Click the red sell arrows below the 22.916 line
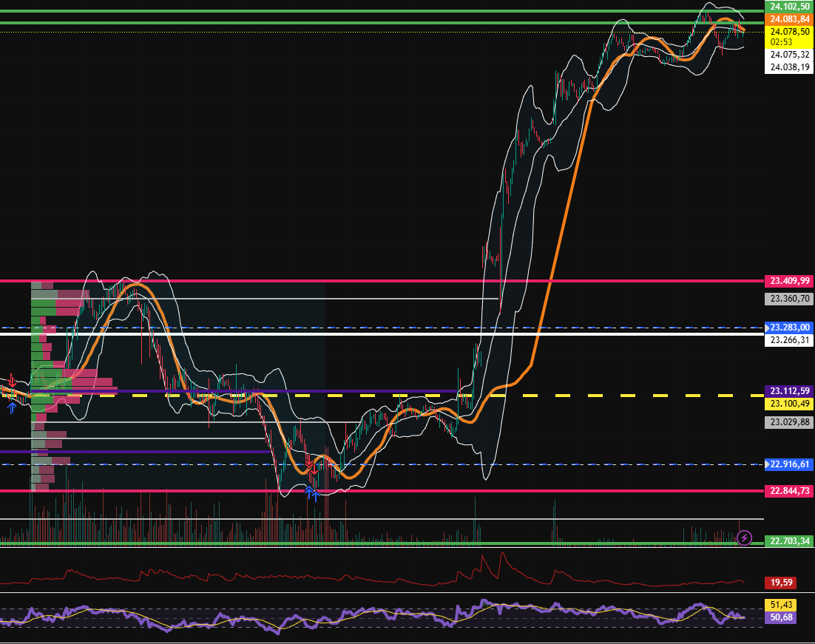 311,467
